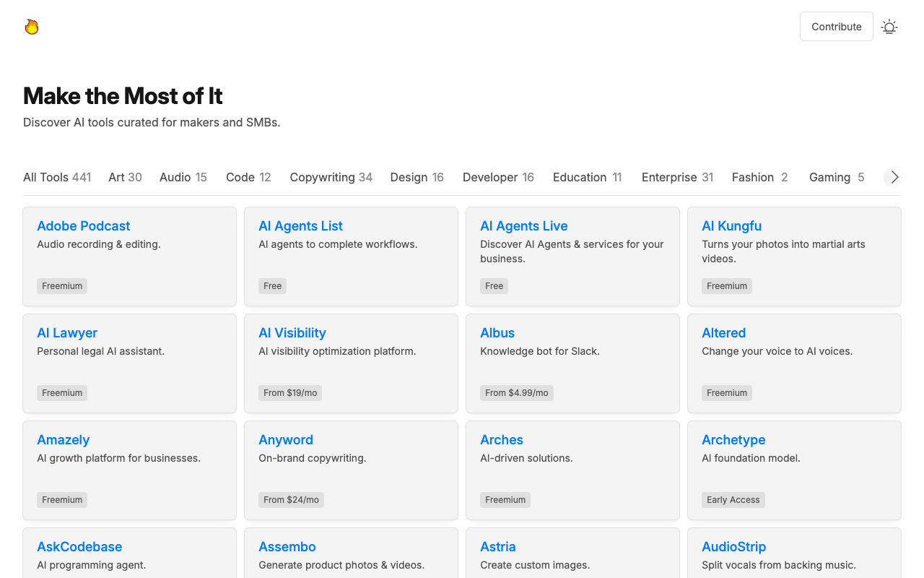The height and width of the screenshot is (578, 924).
Task: Click the Free tag on AI Agents List
Action: click(x=273, y=286)
